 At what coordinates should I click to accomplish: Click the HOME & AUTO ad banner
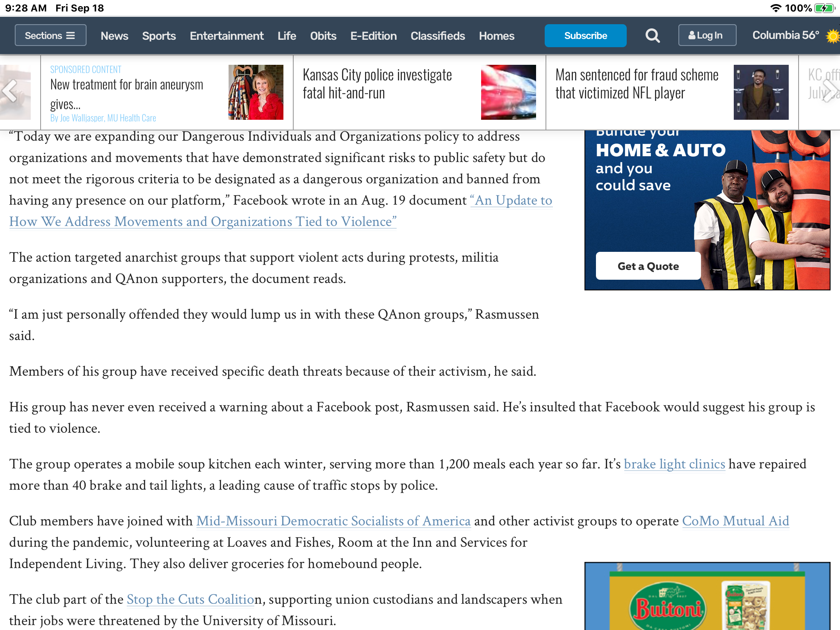pos(707,210)
